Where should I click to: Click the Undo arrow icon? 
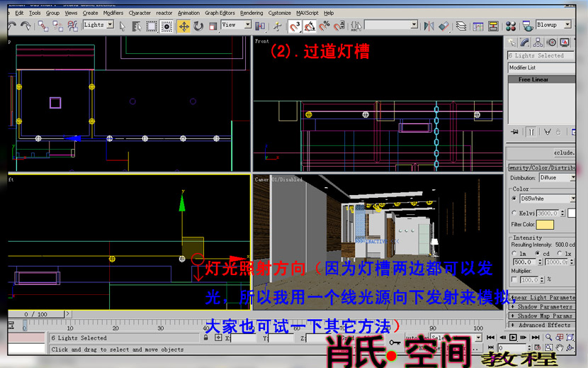click(x=12, y=26)
